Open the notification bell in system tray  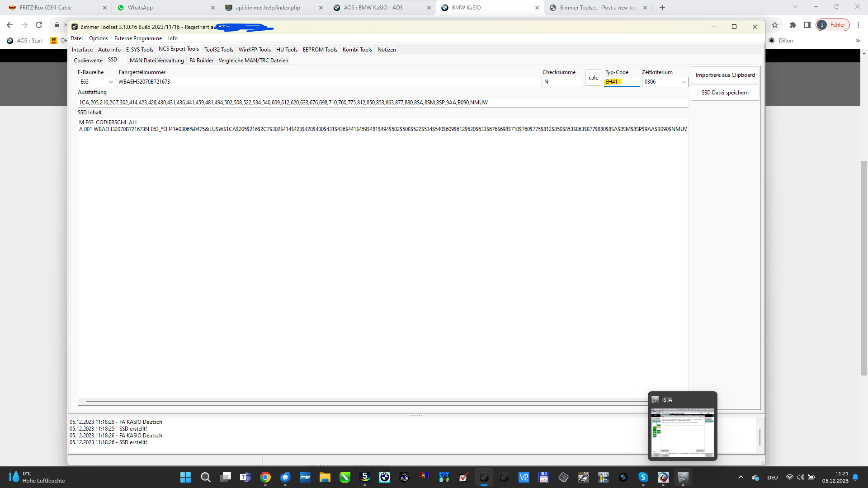855,477
